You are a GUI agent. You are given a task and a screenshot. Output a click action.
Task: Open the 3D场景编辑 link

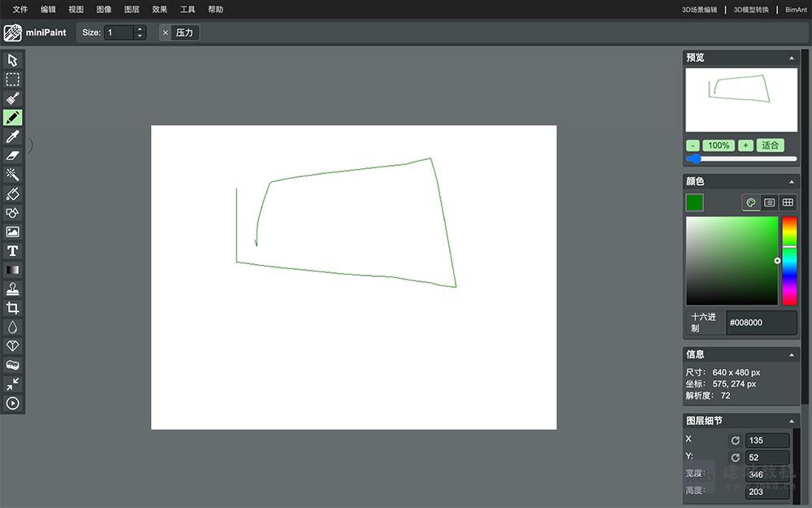click(699, 10)
